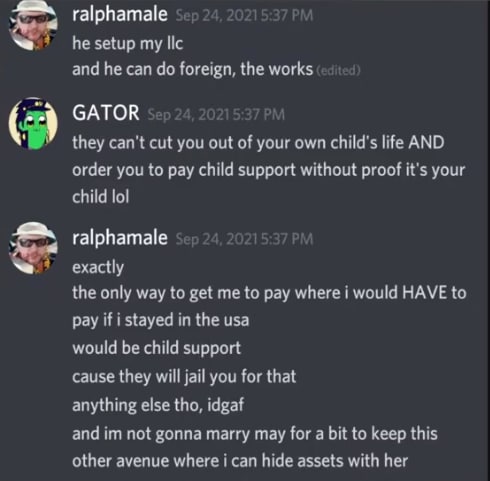Click the line 'pay if i stayed in the usa'
The image size is (490, 481).
pos(161,320)
